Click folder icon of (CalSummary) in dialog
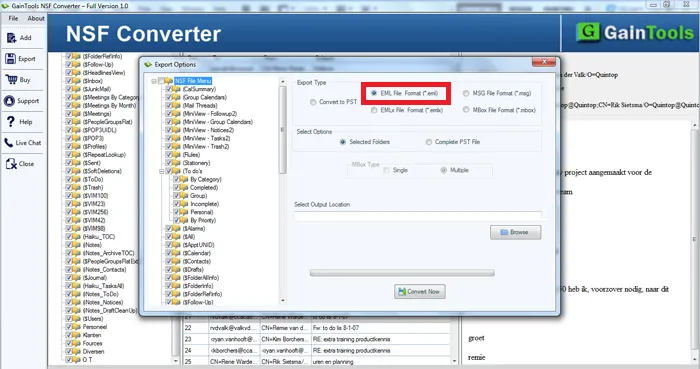The image size is (700, 369). point(177,89)
